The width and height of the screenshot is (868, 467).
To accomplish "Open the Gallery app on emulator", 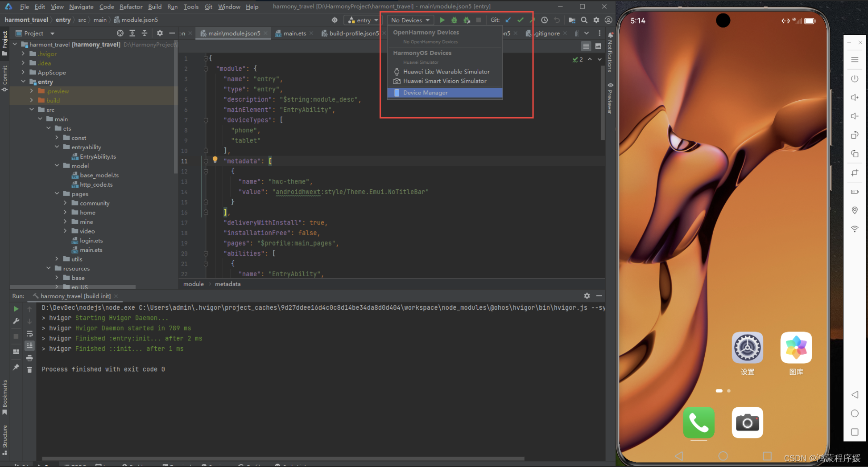I will click(x=796, y=348).
